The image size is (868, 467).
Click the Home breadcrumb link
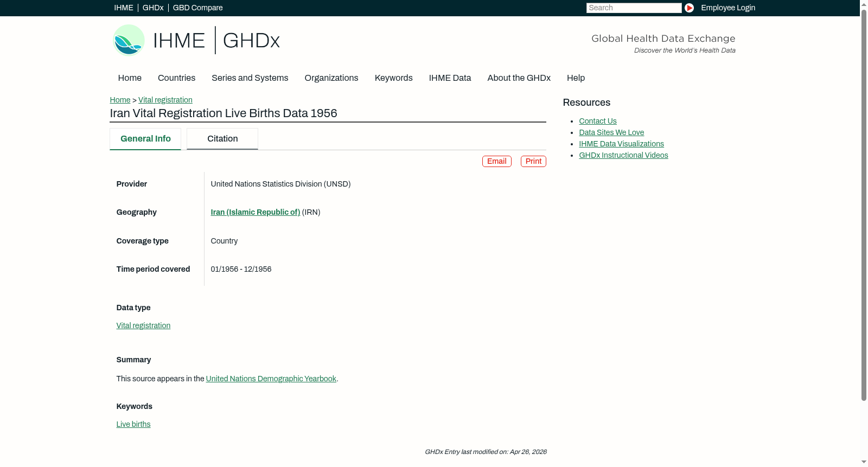[120, 100]
